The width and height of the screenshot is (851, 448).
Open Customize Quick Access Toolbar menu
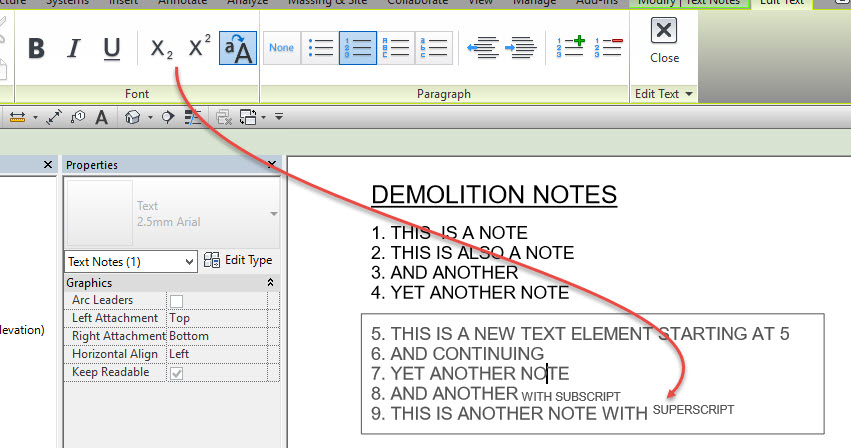click(279, 117)
